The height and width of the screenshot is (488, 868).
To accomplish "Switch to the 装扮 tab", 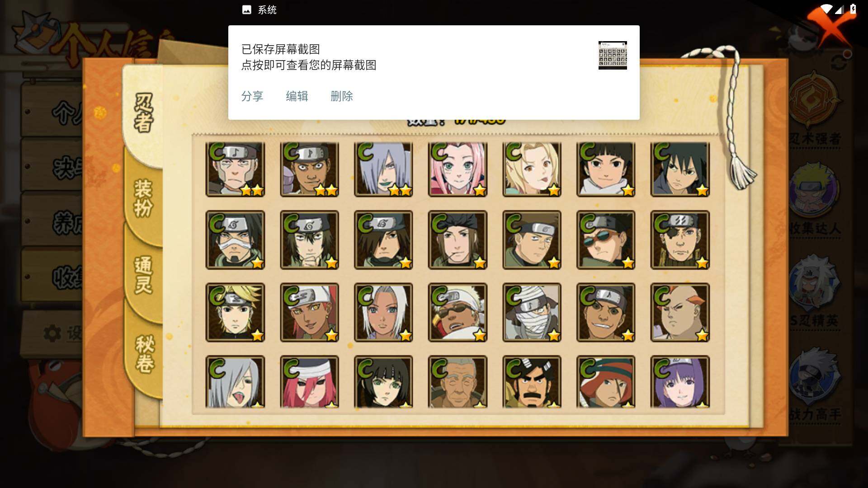I will tap(144, 198).
